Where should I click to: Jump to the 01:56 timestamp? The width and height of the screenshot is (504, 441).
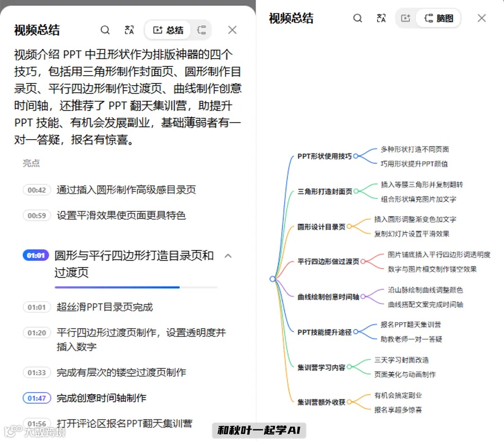pyautogui.click(x=36, y=423)
